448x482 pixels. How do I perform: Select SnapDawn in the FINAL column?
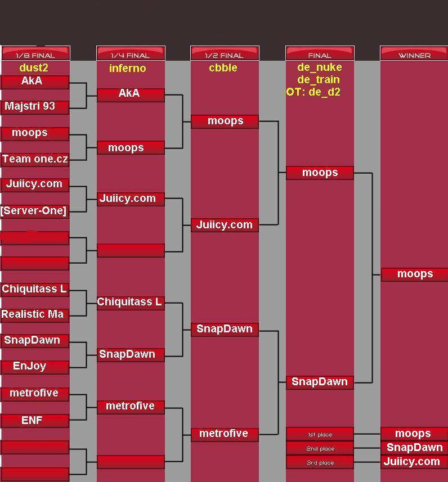pos(320,382)
